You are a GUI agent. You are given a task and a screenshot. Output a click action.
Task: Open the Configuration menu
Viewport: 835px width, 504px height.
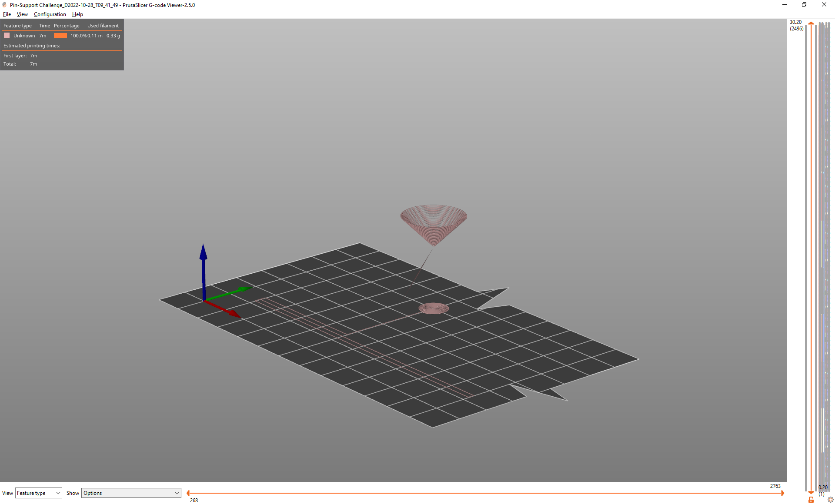click(x=50, y=14)
